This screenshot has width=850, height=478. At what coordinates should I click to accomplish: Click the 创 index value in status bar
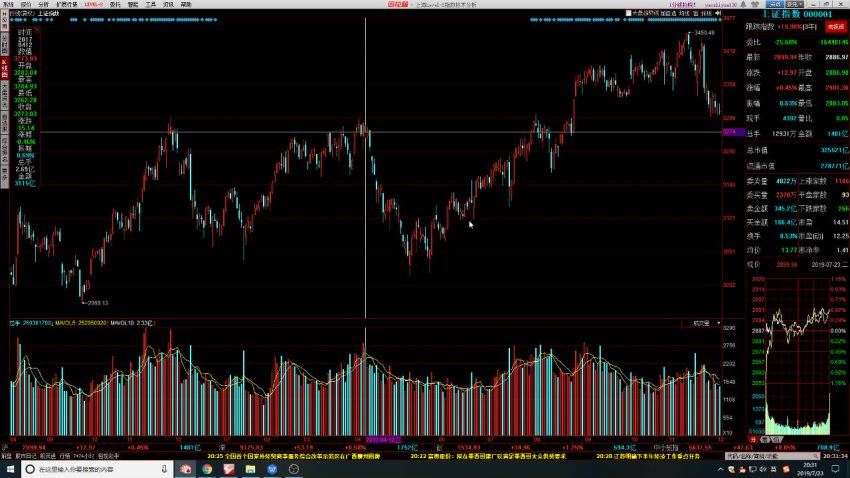click(x=470, y=448)
